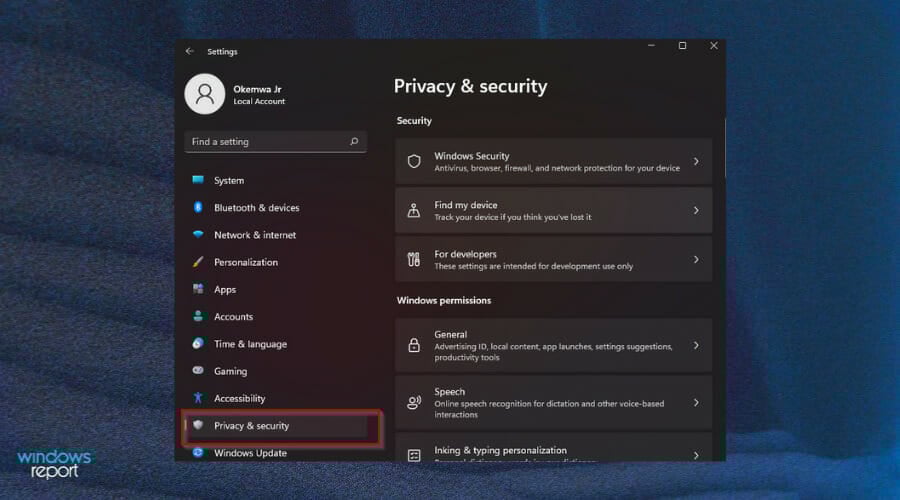Expand Windows Security with its chevron
The height and width of the screenshot is (500, 900).
click(696, 161)
